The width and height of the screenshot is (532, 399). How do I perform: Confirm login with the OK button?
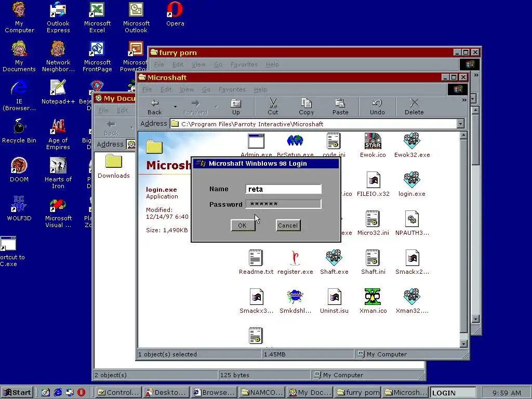coord(242,225)
